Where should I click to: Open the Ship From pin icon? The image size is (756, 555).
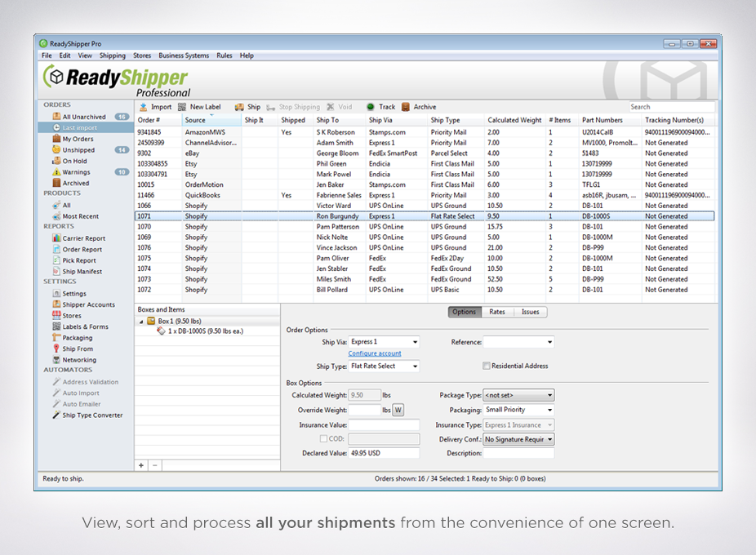(x=56, y=349)
